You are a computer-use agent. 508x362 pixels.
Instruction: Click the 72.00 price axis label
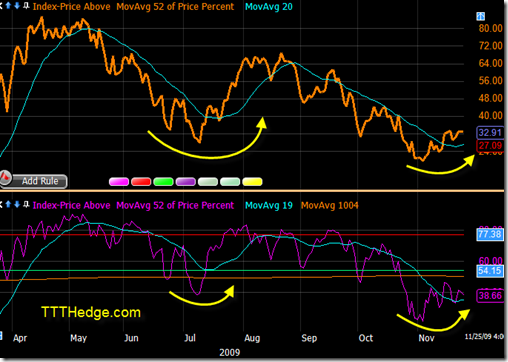(490, 46)
